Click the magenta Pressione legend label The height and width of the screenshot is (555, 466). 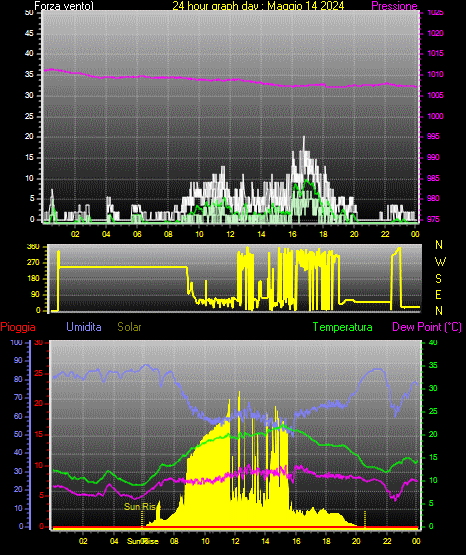tap(394, 6)
